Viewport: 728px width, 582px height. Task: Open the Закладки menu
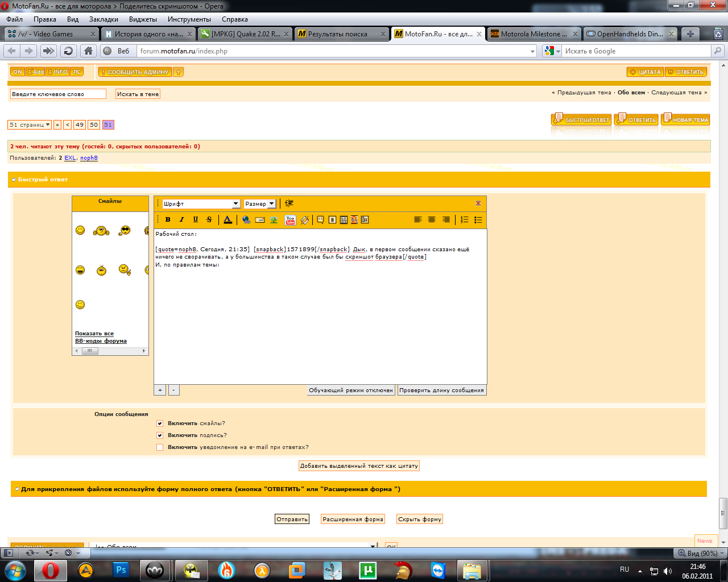[104, 19]
